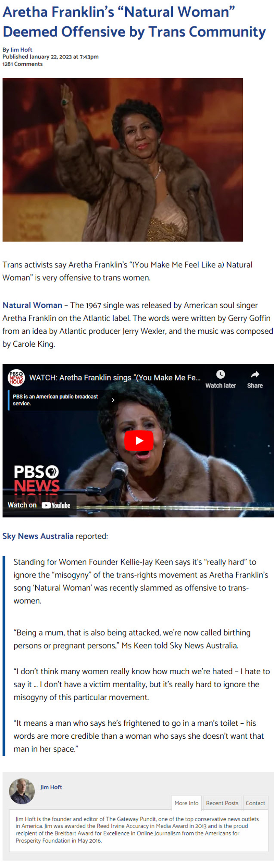Click the Share arrow icon on video
Screen dimensions: 274x868
[255, 374]
